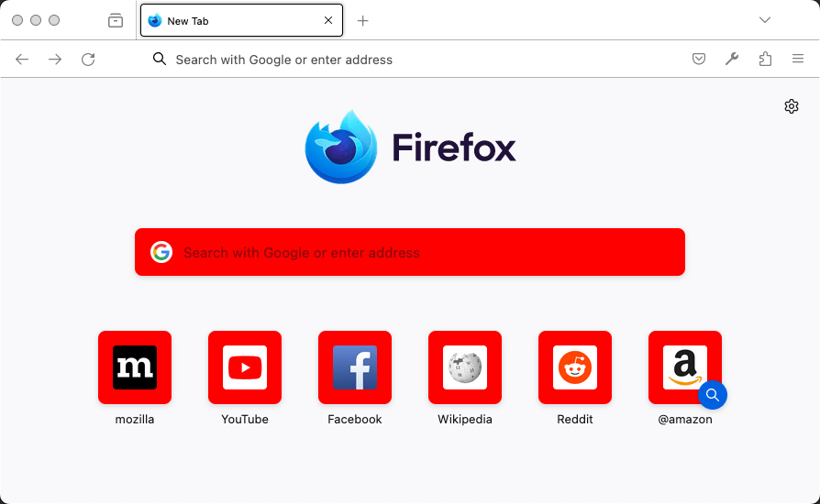Open a new tab with plus button

[363, 20]
